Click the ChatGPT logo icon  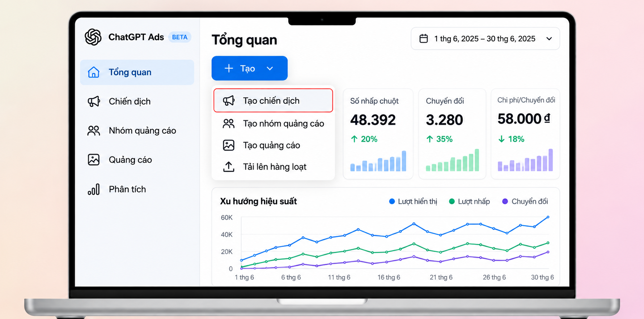pos(93,37)
